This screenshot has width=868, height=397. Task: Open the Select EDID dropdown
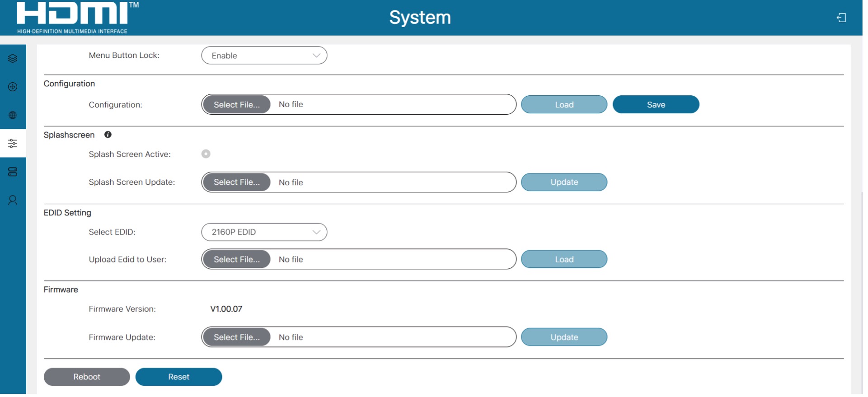click(264, 232)
